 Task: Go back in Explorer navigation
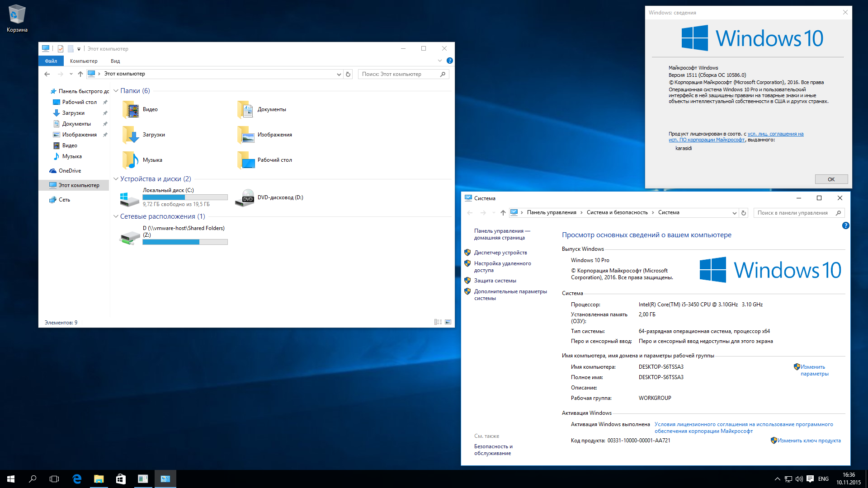coord(47,74)
